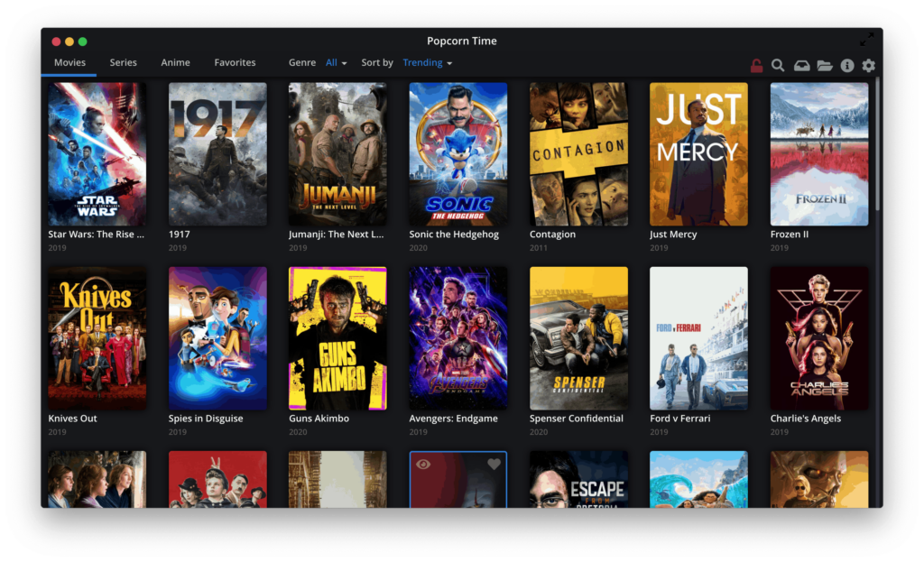Open the Avengers: Endgame poster

(x=457, y=337)
